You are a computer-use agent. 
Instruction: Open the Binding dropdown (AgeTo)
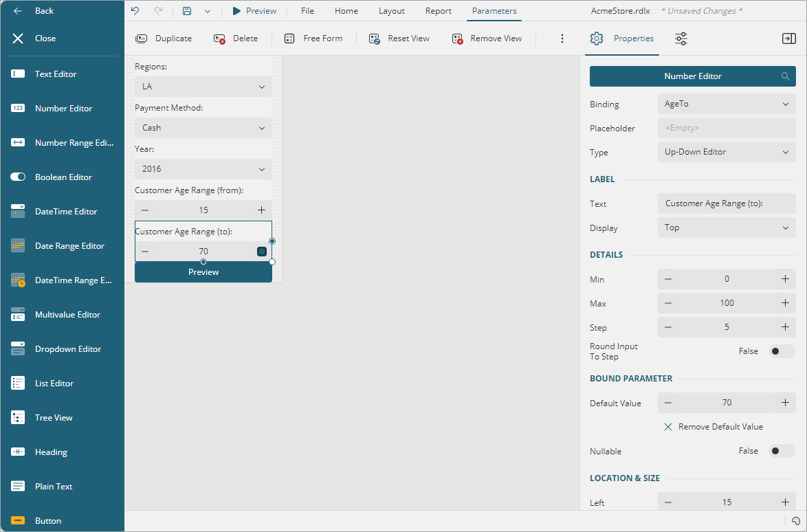click(x=727, y=104)
